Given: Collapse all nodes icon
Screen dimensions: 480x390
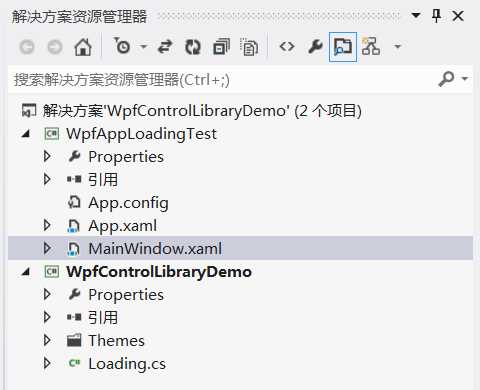Looking at the screenshot, I should tap(221, 47).
